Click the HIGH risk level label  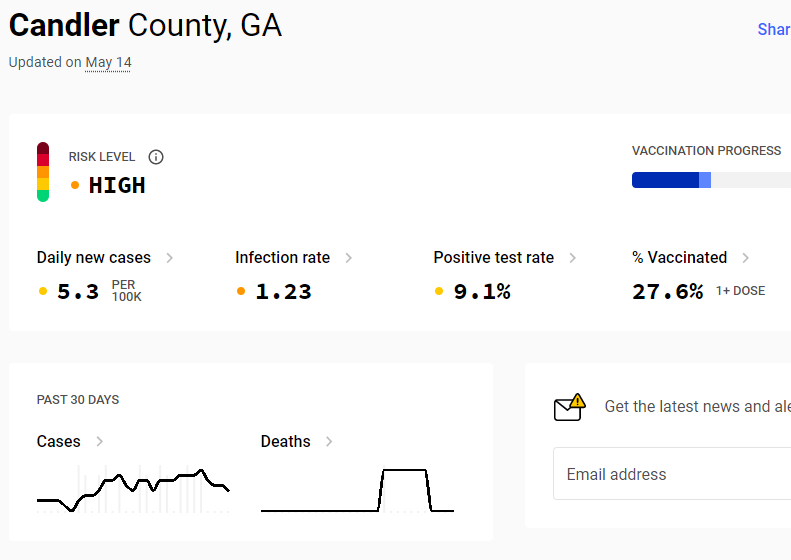click(117, 185)
